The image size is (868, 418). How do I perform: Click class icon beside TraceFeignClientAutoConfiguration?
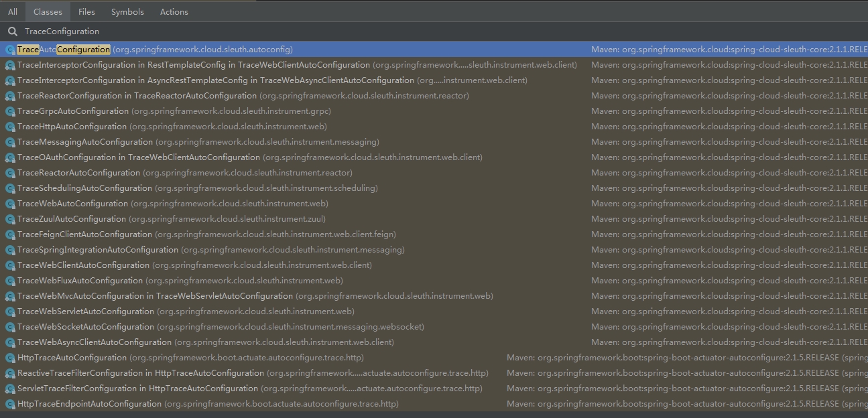coord(10,234)
